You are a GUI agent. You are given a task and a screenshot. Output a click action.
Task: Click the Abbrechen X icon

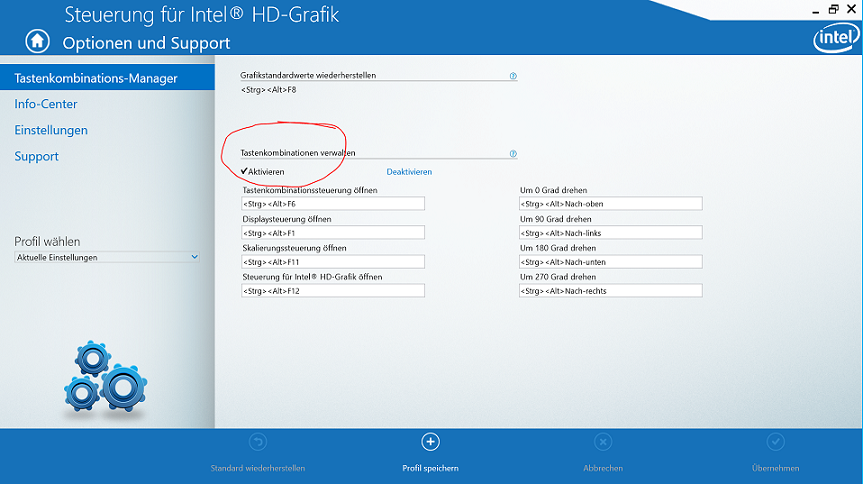[603, 442]
